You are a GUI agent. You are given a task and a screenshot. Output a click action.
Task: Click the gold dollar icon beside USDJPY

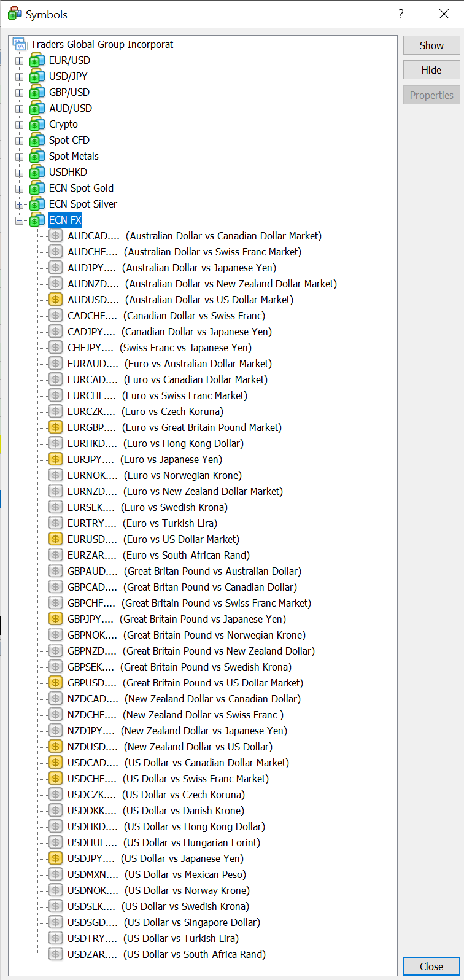tap(56, 858)
